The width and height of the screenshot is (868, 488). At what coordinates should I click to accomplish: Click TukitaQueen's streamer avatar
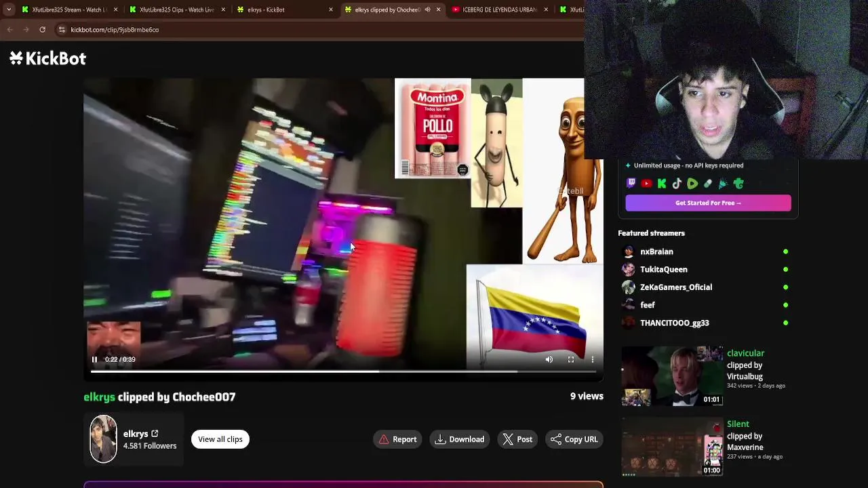click(x=629, y=269)
